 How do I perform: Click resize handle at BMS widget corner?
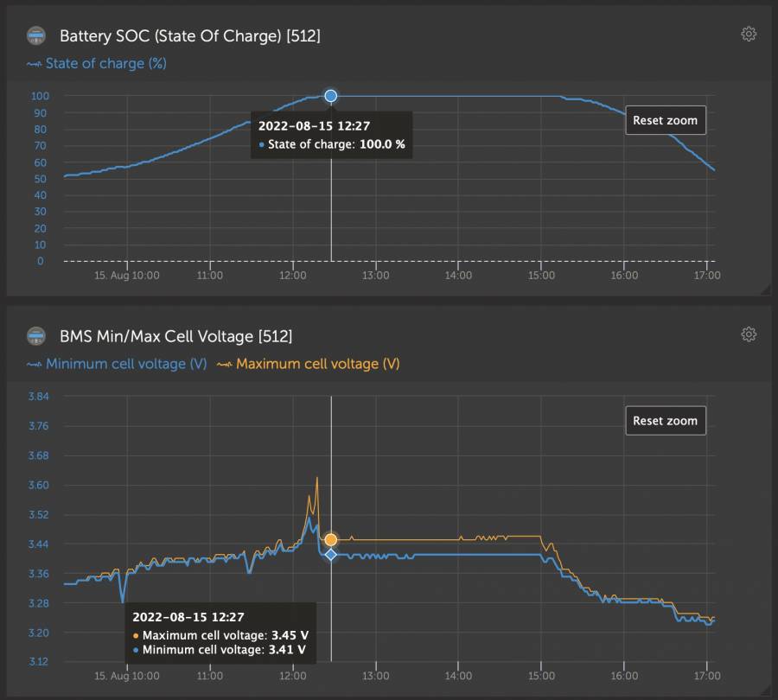[765, 693]
